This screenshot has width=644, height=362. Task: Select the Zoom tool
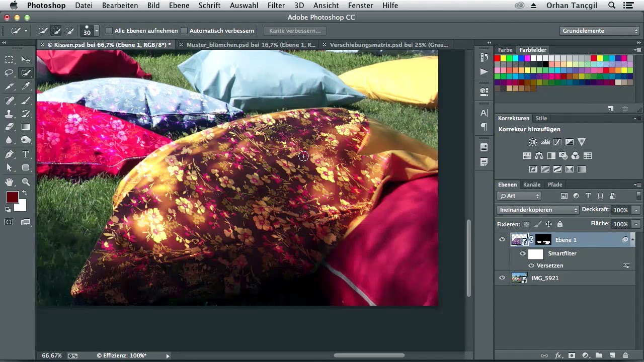[26, 182]
